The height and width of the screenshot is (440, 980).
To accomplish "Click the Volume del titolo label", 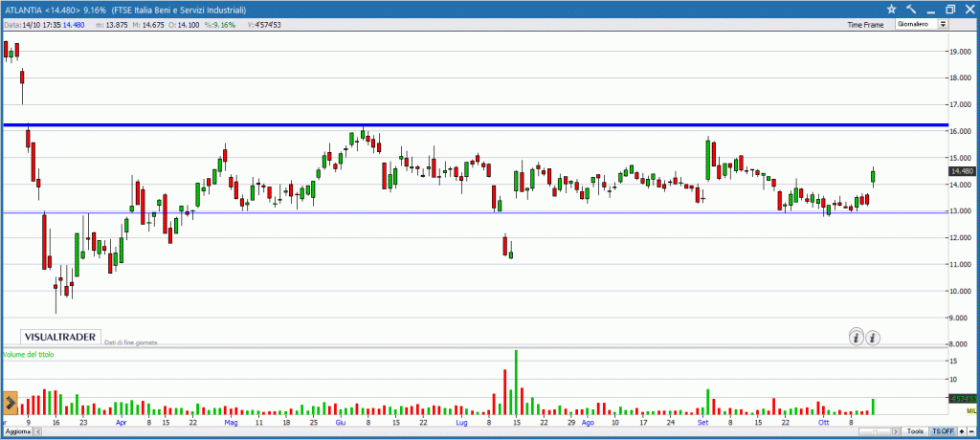I will click(29, 354).
